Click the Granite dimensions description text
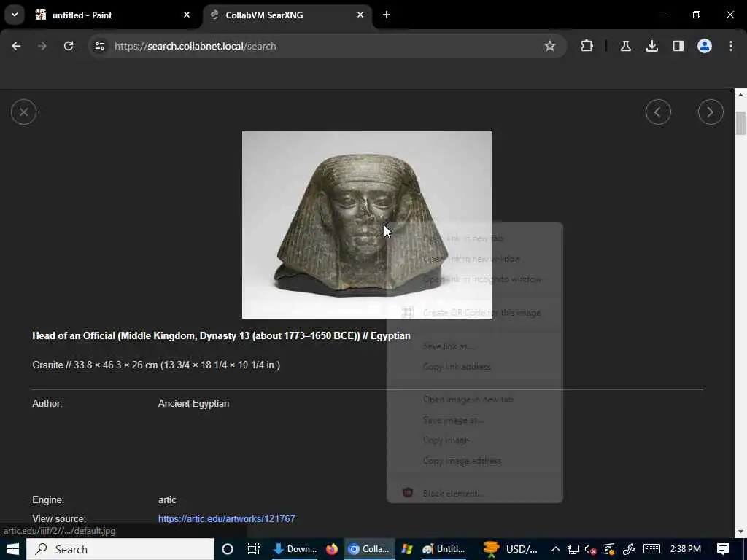The width and height of the screenshot is (747, 560). point(156,365)
